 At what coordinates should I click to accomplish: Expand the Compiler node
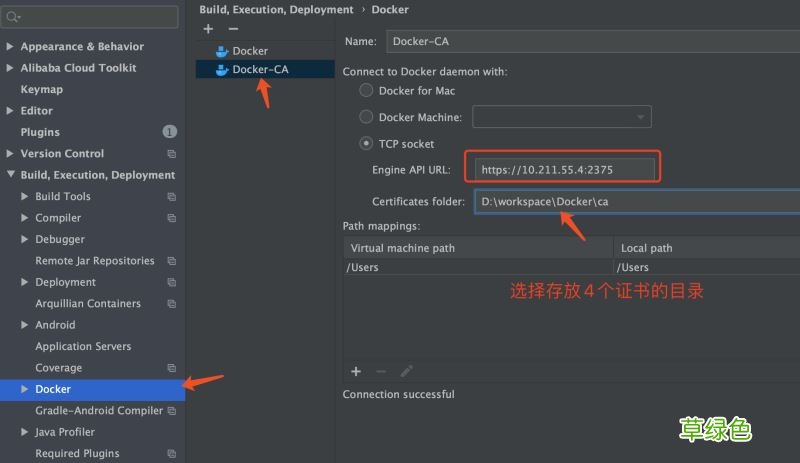click(x=24, y=218)
